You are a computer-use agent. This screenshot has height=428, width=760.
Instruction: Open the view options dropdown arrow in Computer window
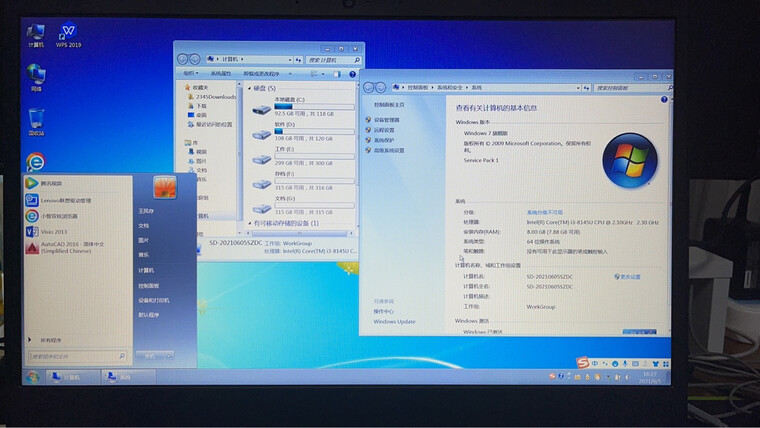(323, 74)
